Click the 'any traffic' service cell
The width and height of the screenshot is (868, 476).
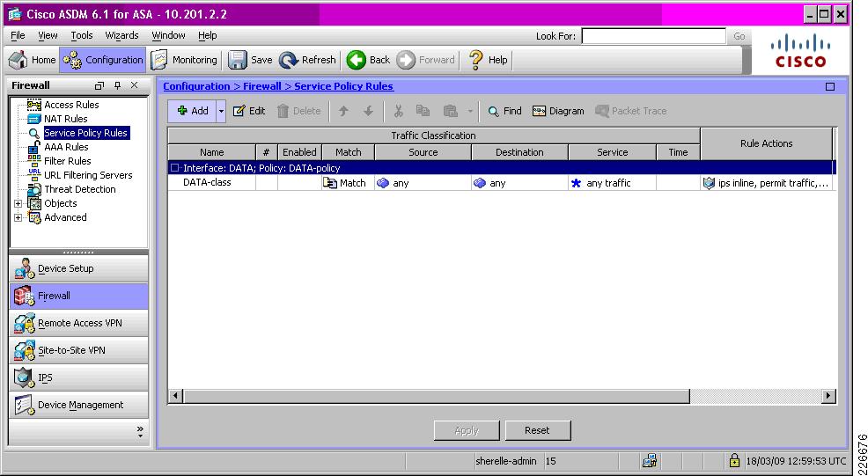pos(612,183)
